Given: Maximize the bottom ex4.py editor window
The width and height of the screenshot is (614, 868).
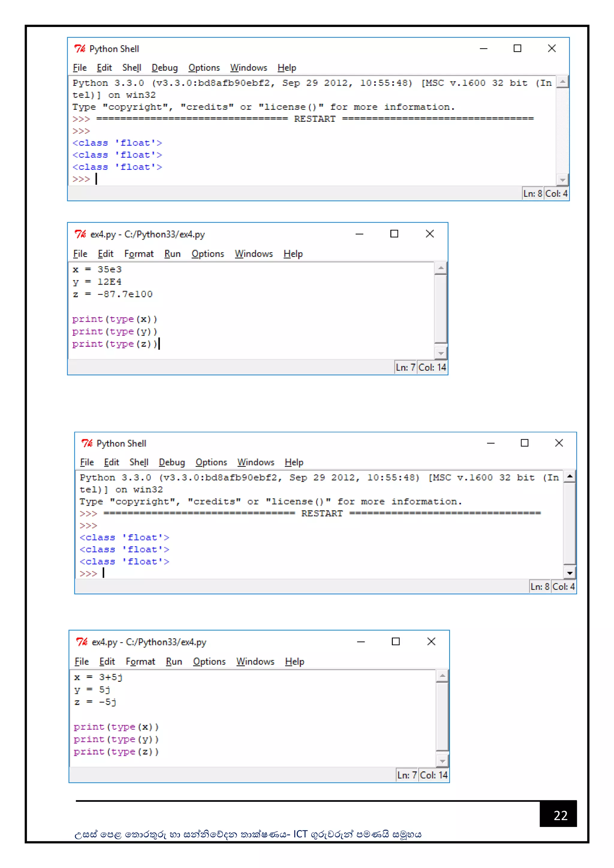Looking at the screenshot, I should tap(395, 642).
